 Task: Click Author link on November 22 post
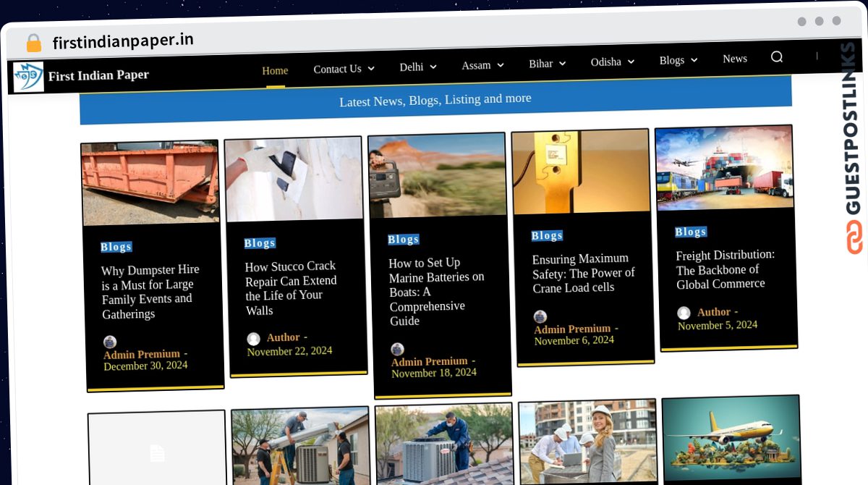(x=283, y=338)
